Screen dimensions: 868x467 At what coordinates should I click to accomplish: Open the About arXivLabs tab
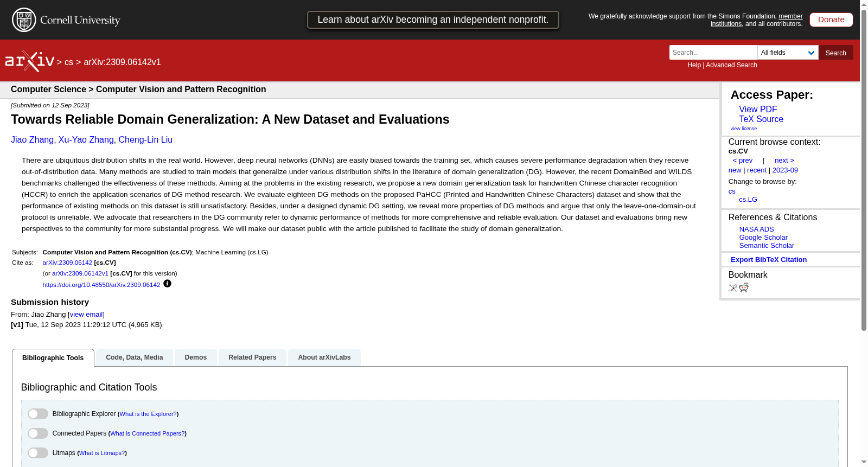coord(324,357)
